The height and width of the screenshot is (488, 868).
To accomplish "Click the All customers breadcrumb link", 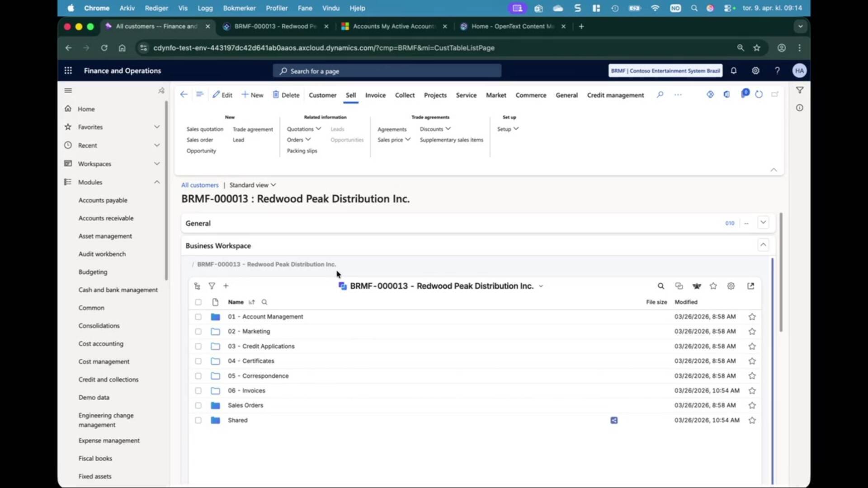I will pyautogui.click(x=199, y=185).
